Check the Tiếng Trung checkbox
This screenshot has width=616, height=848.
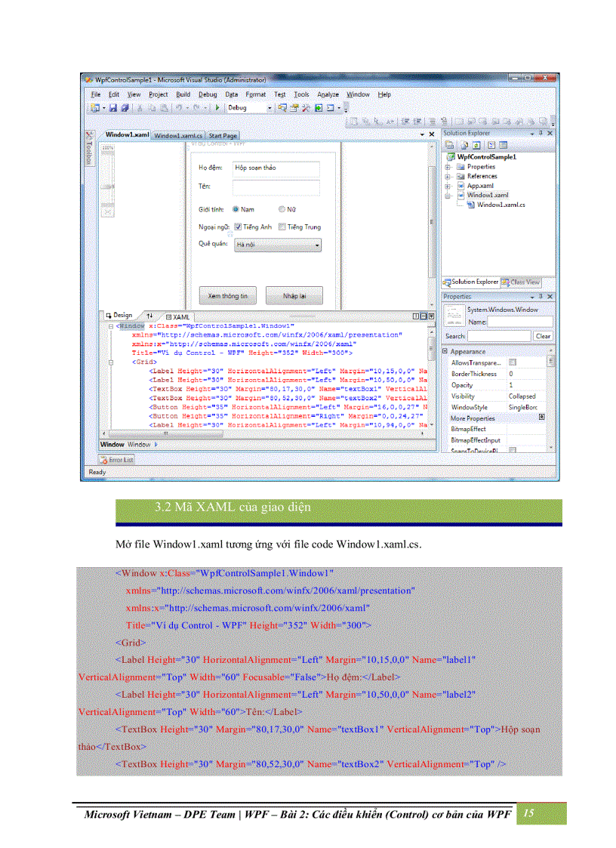(x=282, y=227)
